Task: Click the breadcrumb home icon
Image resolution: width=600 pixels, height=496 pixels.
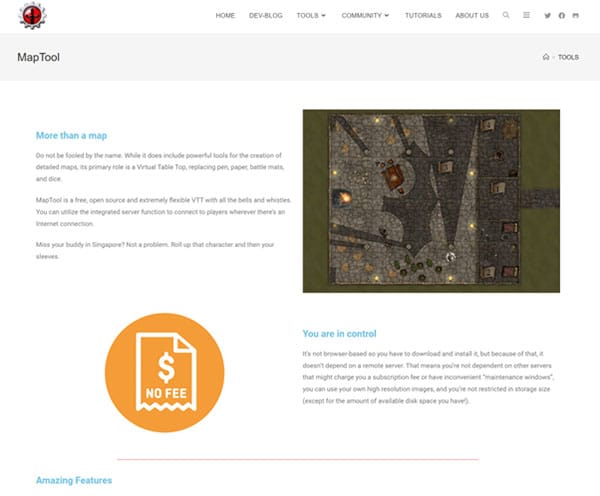Action: point(546,57)
